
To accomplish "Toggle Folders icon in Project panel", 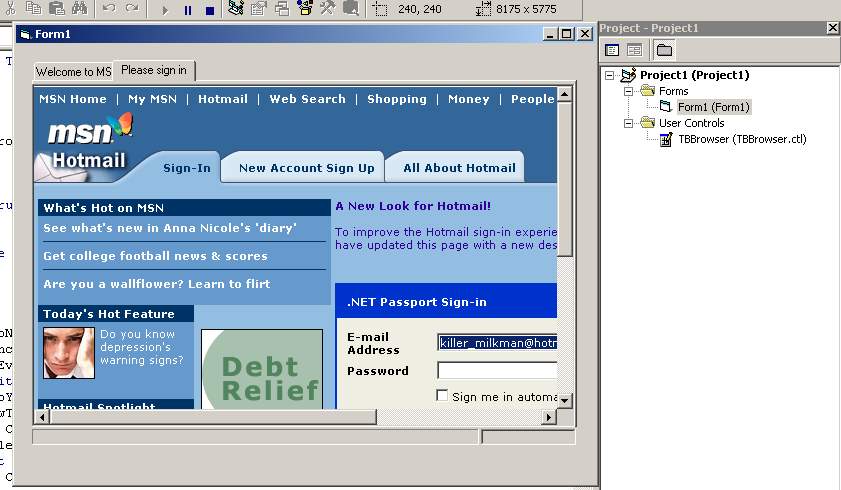I will point(663,49).
